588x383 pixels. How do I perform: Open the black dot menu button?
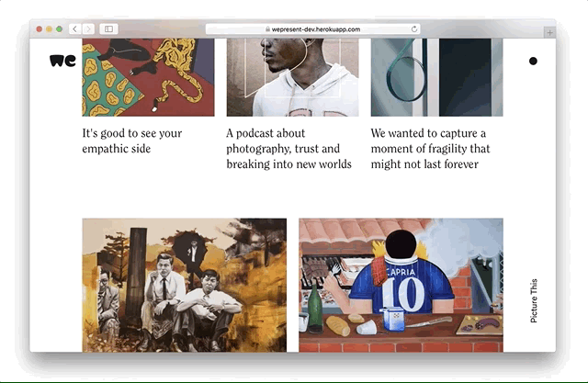(x=533, y=62)
